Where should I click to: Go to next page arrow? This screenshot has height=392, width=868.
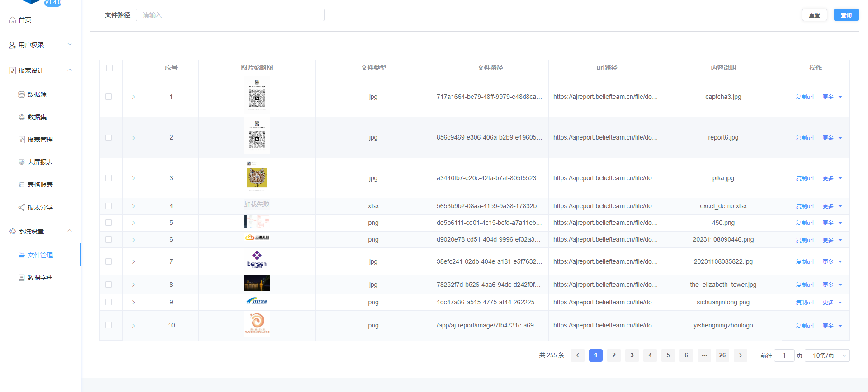(x=740, y=355)
